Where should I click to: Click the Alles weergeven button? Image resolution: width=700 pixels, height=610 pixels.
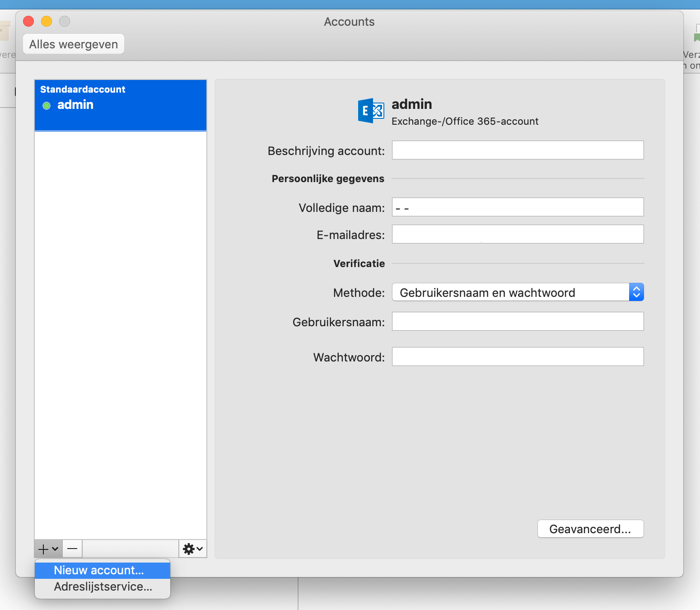point(74,44)
